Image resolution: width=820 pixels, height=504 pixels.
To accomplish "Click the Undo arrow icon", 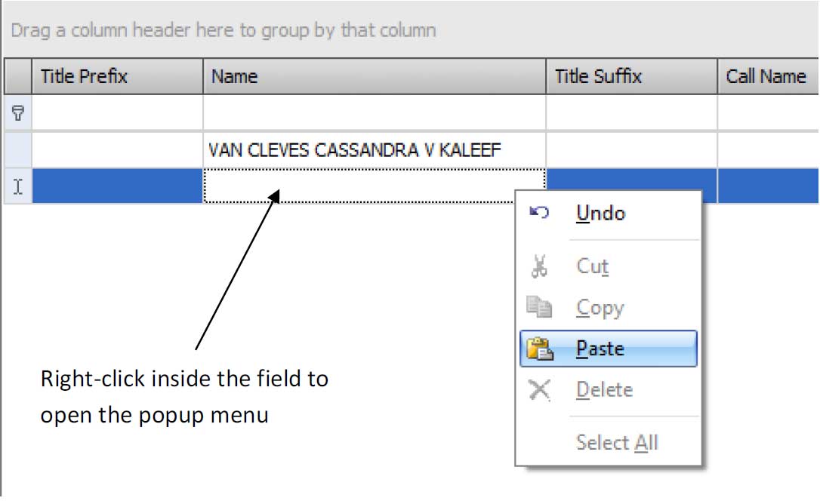I will pyautogui.click(x=538, y=213).
